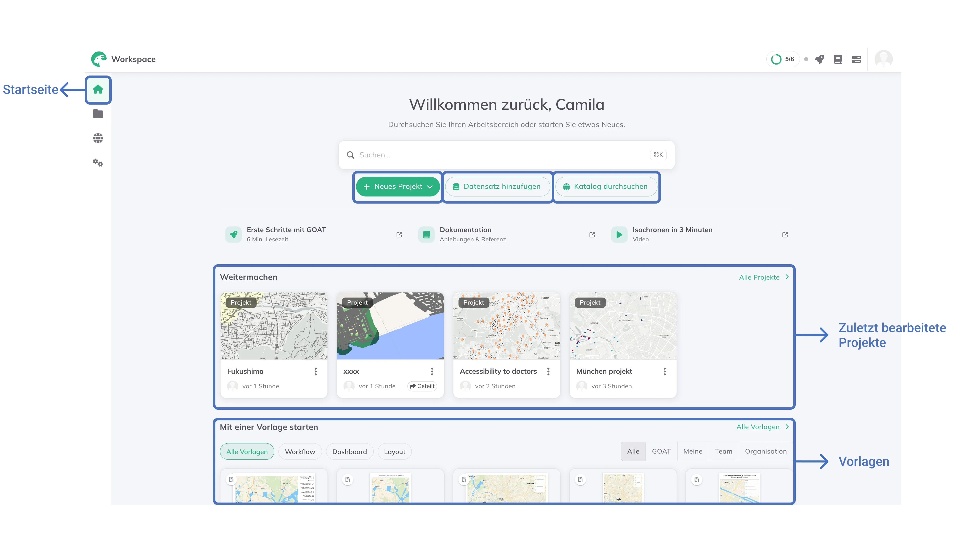Switch to the Team source tab
This screenshot has width=980, height=551.
pos(724,451)
